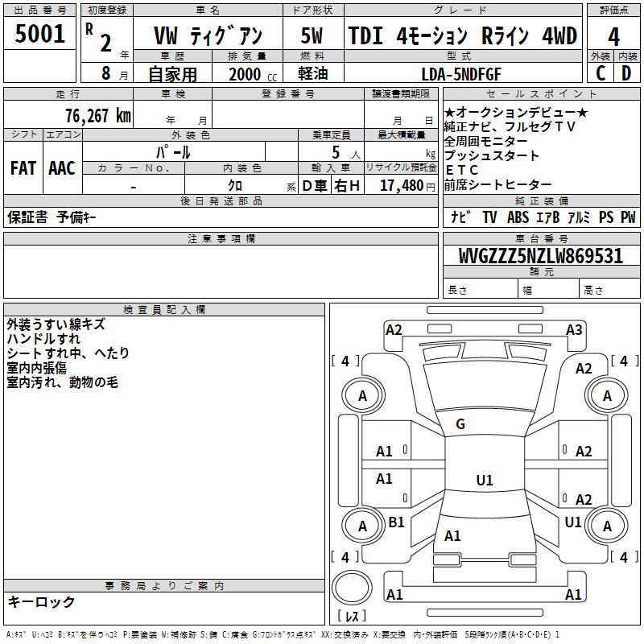Image resolution: width=644 pixels, height=644 pixels.
Task: Click the レス label under spare tire
Action: click(352, 616)
